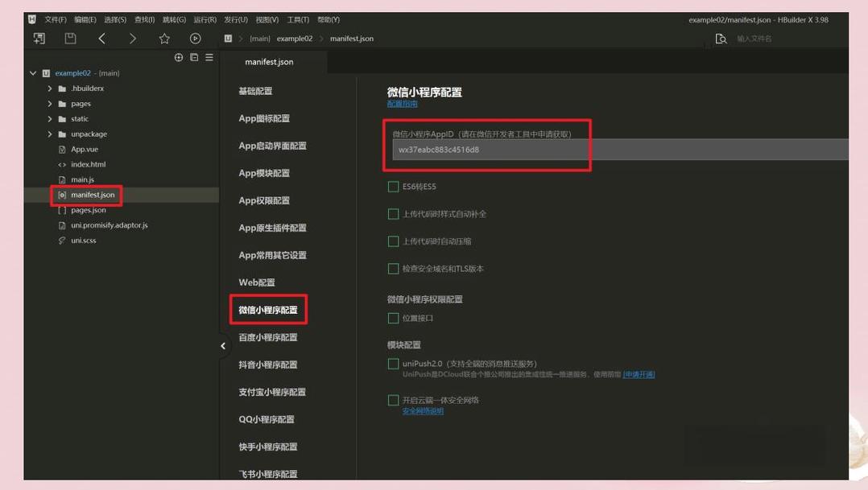
Task: Click the collapse all folders icon
Action: tap(194, 57)
